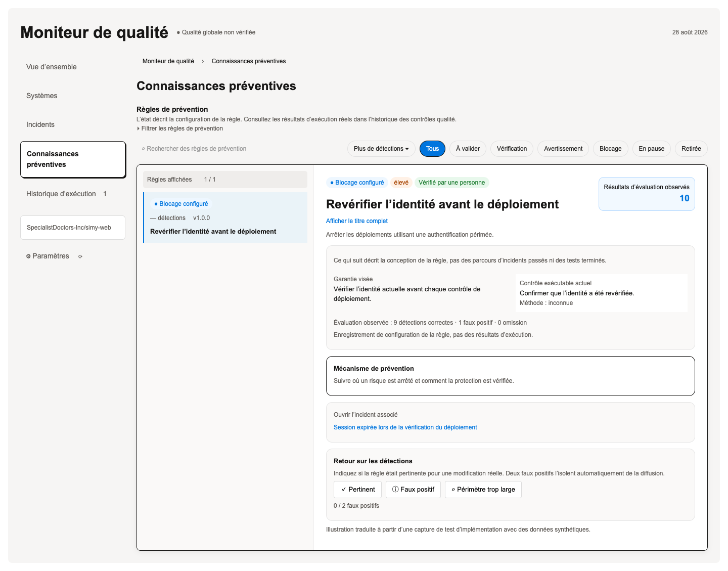Report a Faux positif
This screenshot has height=571, width=728.
tap(413, 490)
